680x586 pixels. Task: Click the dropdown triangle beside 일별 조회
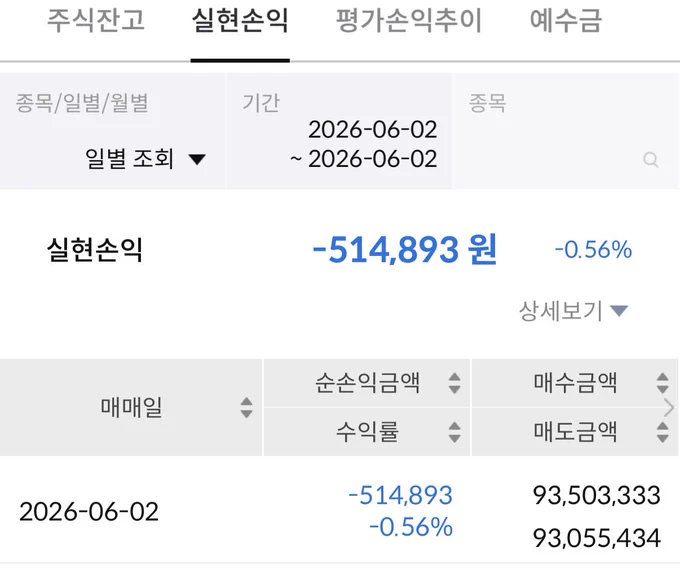point(197,160)
